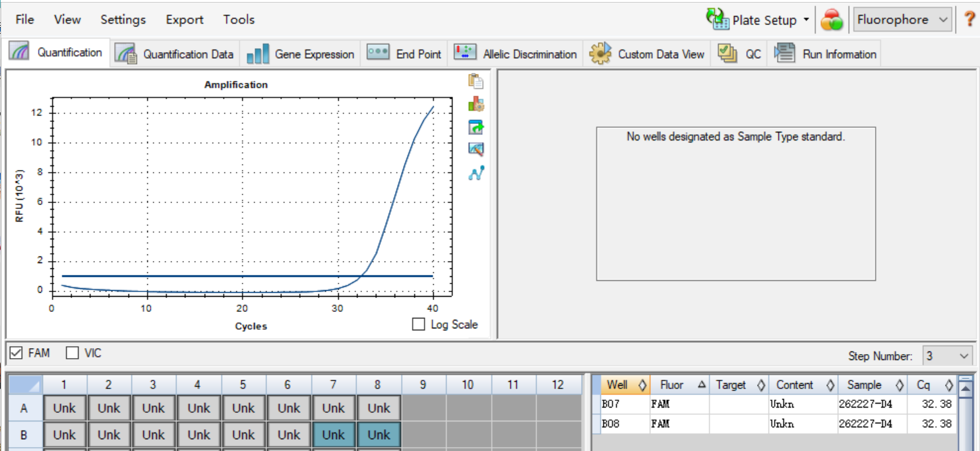This screenshot has height=451, width=980.
Task: Sort table by Fluor column header
Action: click(x=680, y=385)
